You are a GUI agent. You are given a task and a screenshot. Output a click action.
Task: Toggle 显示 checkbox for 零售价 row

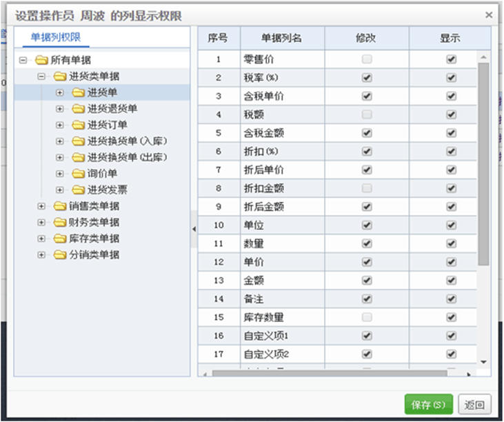point(451,59)
